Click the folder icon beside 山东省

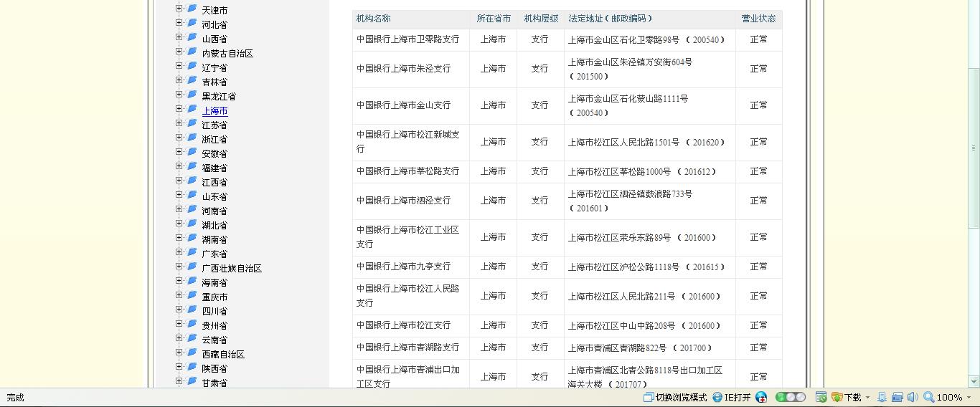[x=192, y=195]
